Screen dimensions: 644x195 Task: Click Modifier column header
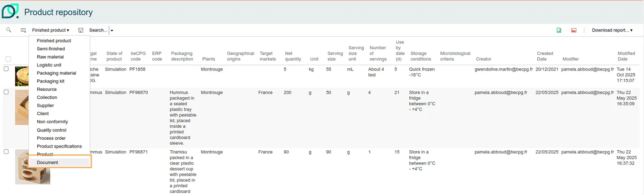click(x=571, y=59)
